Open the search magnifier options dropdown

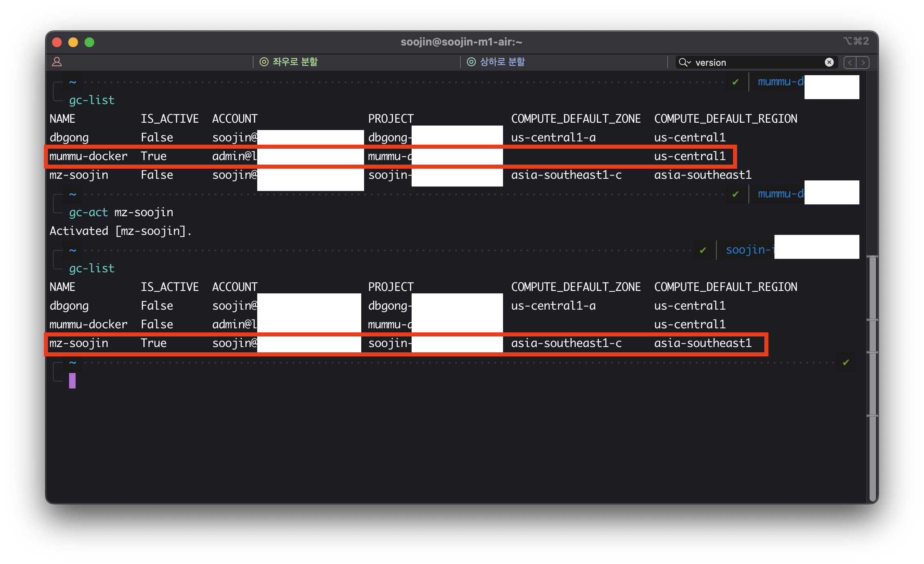coord(685,62)
